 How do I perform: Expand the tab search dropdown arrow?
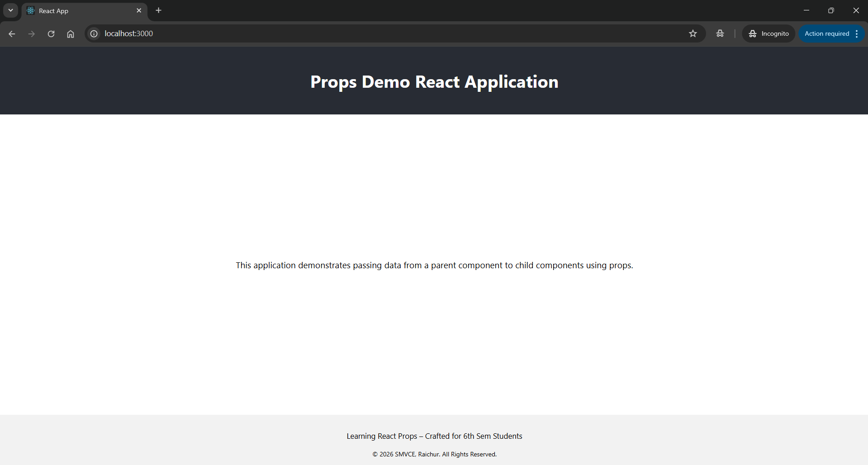pos(10,10)
